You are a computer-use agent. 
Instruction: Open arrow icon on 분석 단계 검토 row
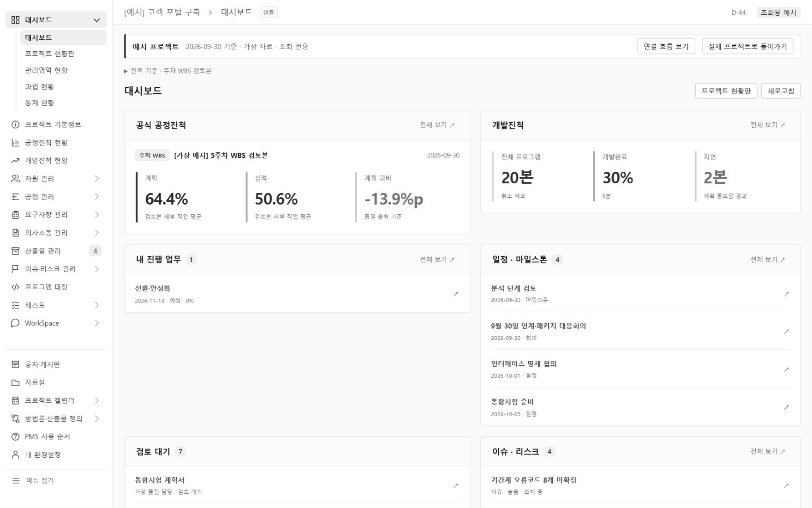786,294
